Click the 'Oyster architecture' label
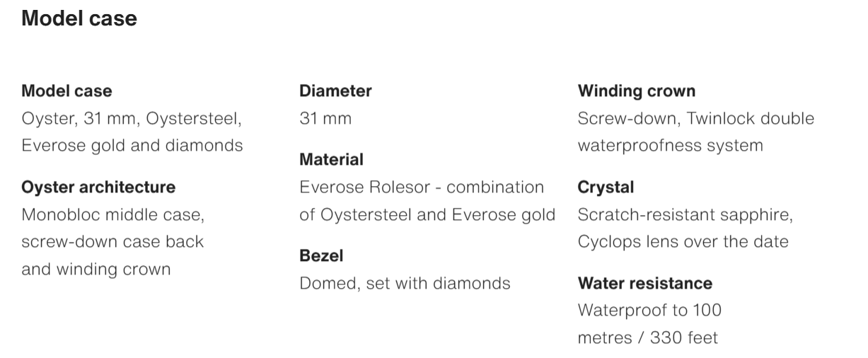Image resolution: width=868 pixels, height=358 pixels. click(x=98, y=187)
